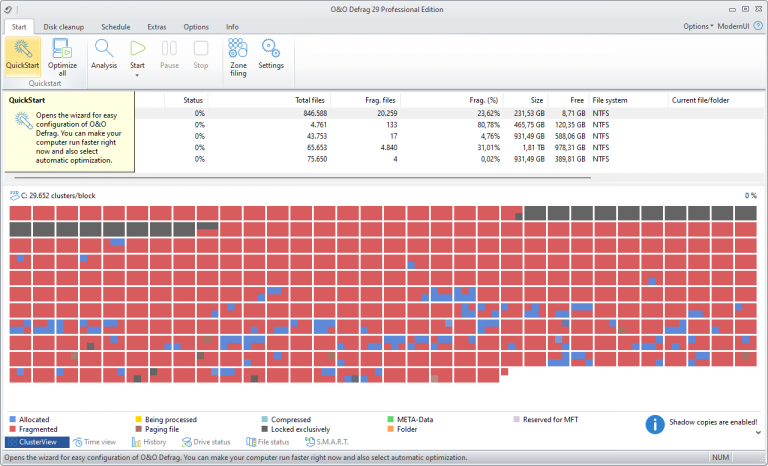Click the Locked exclusively legend swatch

(x=264, y=429)
